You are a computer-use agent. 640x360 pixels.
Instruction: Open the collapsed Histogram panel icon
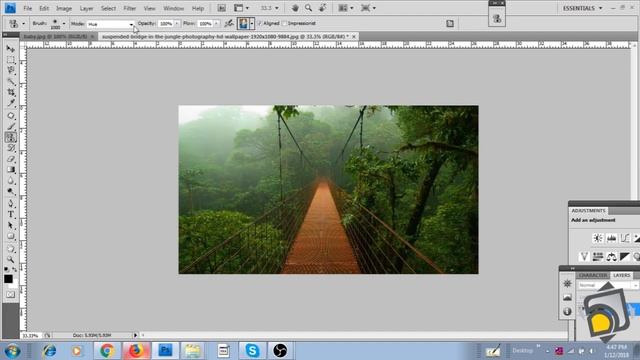(567, 298)
